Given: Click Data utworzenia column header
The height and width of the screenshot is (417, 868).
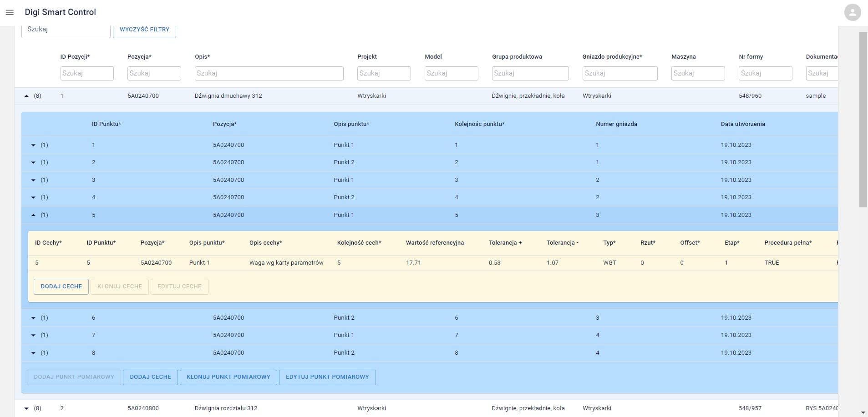Looking at the screenshot, I should pyautogui.click(x=743, y=124).
